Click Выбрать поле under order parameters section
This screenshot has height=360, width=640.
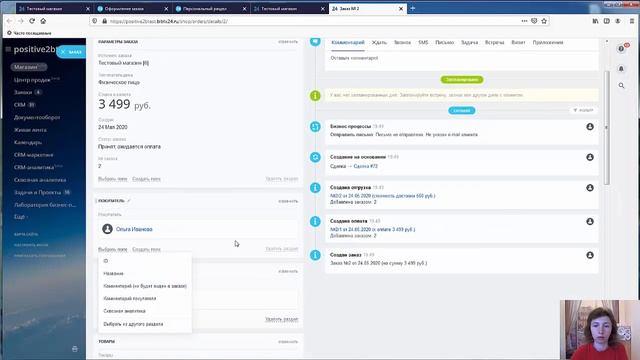coord(113,179)
